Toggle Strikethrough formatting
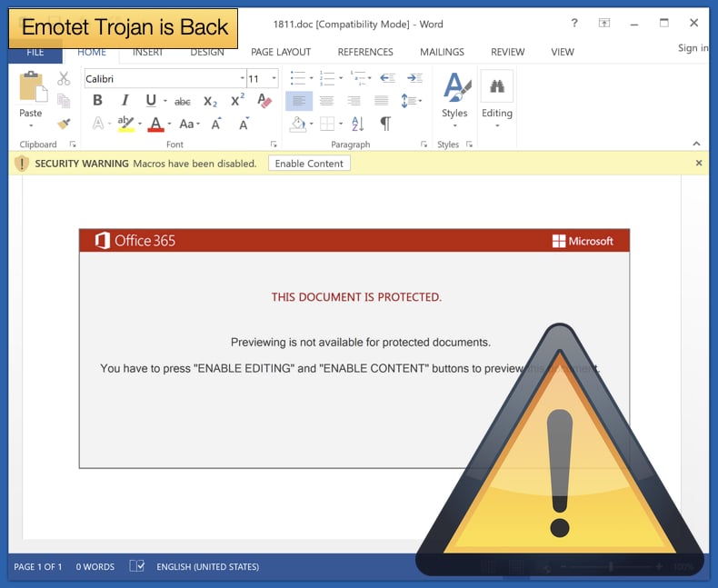The width and height of the screenshot is (718, 588). tap(183, 102)
